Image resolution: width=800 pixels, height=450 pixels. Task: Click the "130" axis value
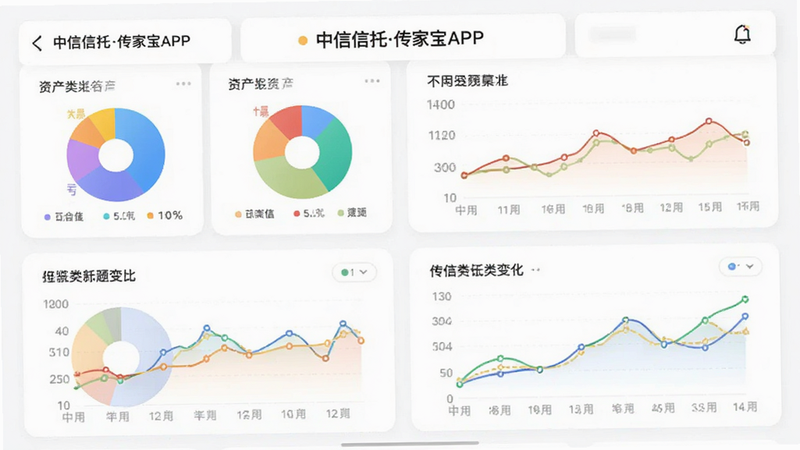[441, 297]
